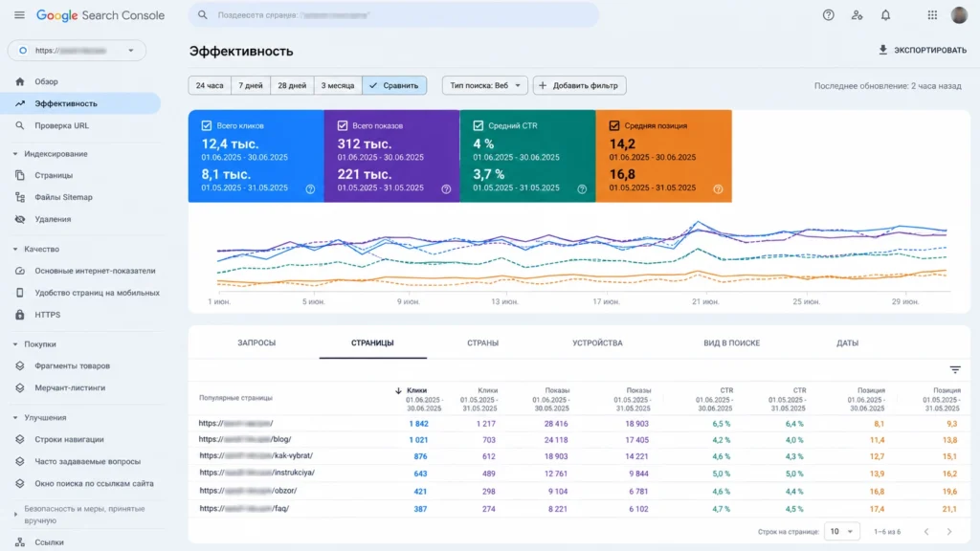Click the layers icon next to Фрагменты товаров
The height and width of the screenshot is (551, 980).
[x=20, y=366]
